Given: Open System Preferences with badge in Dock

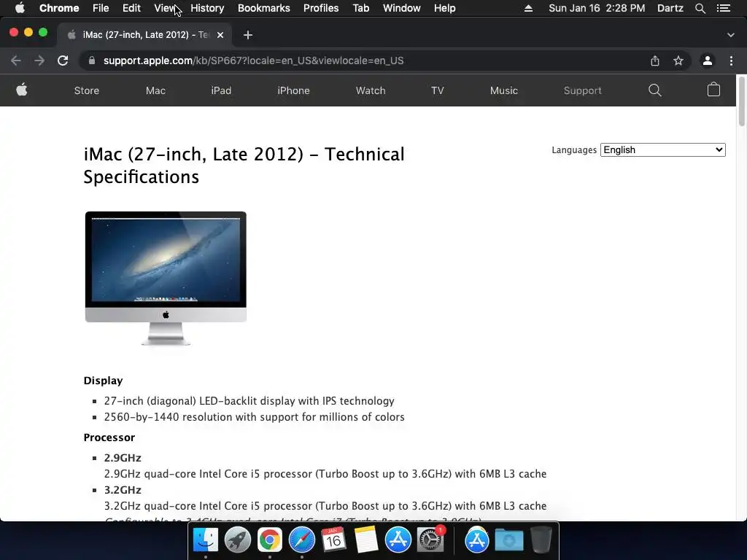Looking at the screenshot, I should pyautogui.click(x=430, y=540).
